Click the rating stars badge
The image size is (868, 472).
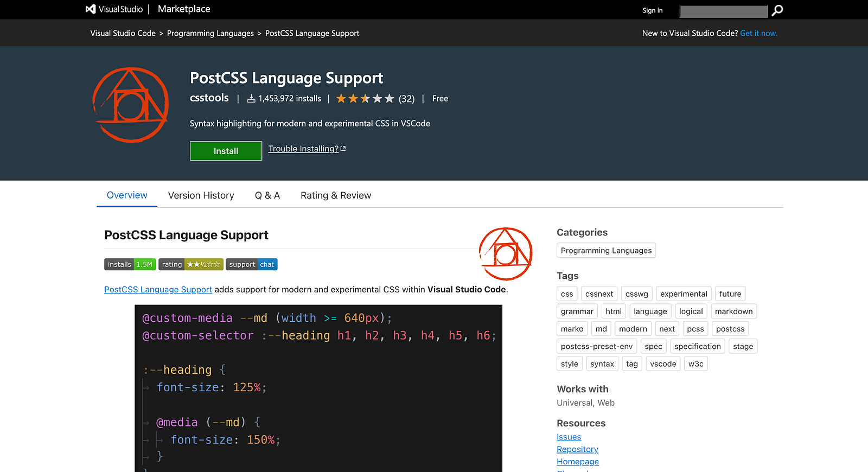coord(191,264)
